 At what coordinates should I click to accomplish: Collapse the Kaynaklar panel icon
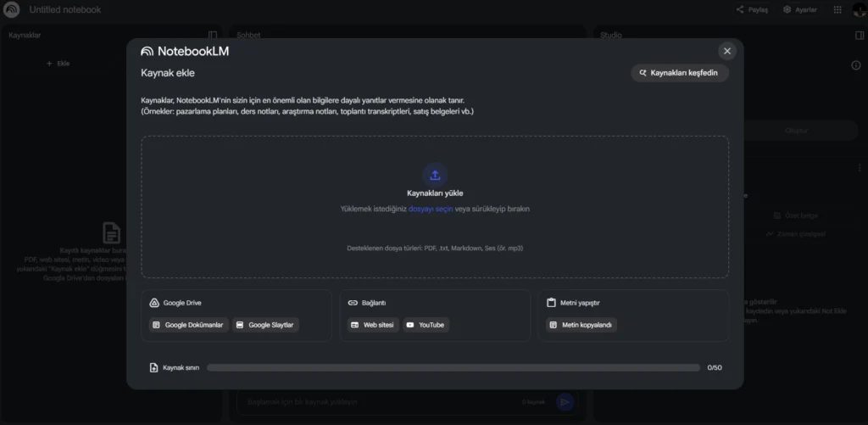click(x=213, y=35)
